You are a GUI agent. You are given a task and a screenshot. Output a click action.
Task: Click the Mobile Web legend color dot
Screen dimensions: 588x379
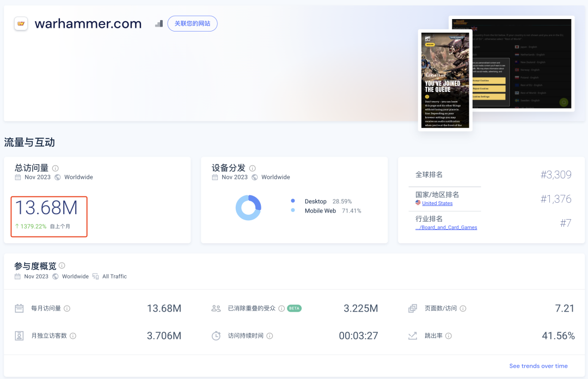pos(293,210)
